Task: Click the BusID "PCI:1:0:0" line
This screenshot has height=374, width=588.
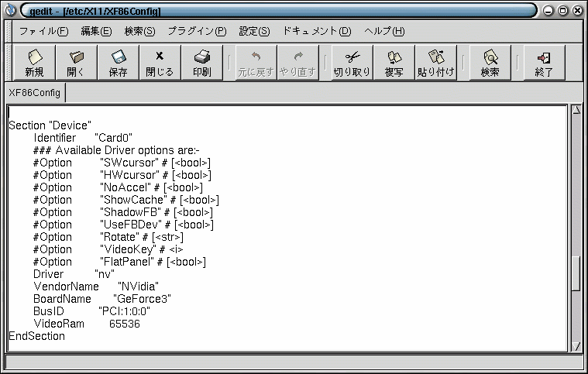Action: pyautogui.click(x=91, y=311)
